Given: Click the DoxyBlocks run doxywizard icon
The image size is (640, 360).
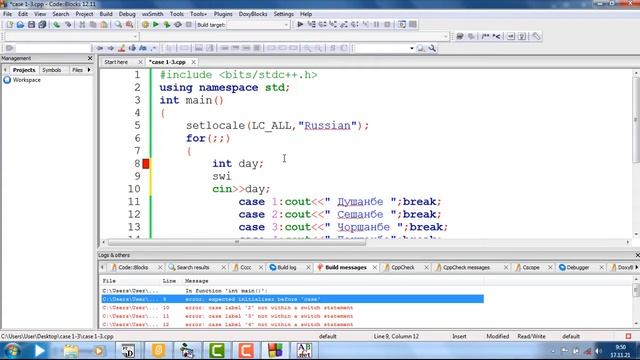Looking at the screenshot, I should click(x=460, y=36).
